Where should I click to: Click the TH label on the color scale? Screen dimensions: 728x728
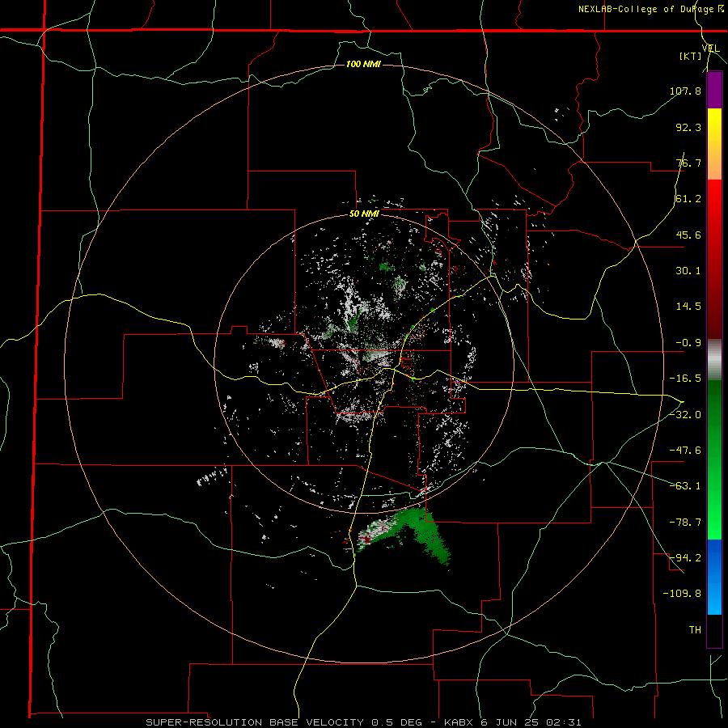tap(695, 629)
